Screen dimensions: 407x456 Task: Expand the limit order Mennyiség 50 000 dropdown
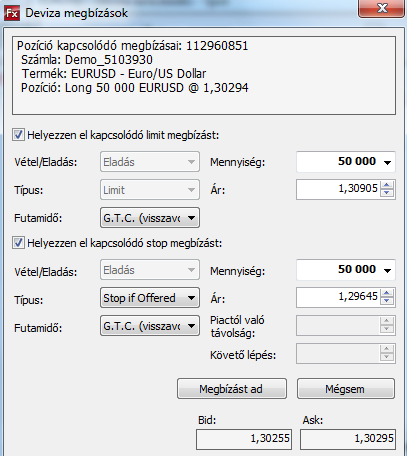pos(346,162)
